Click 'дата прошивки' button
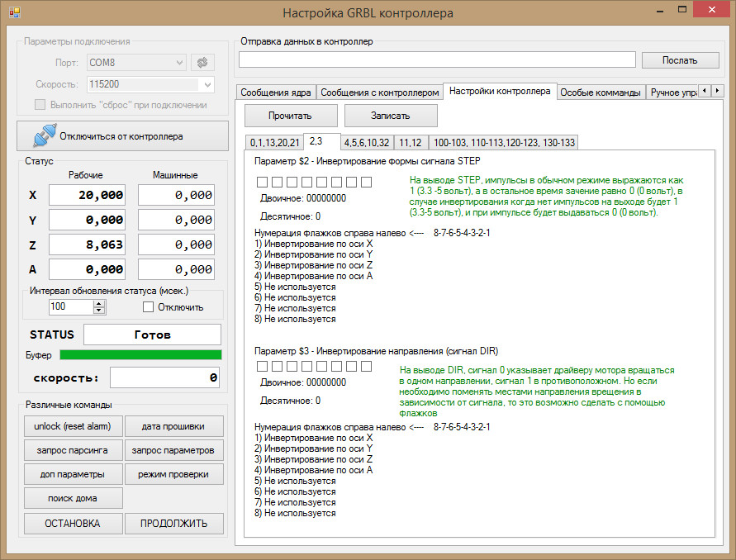Screen dimensions: 736x560 [173, 426]
